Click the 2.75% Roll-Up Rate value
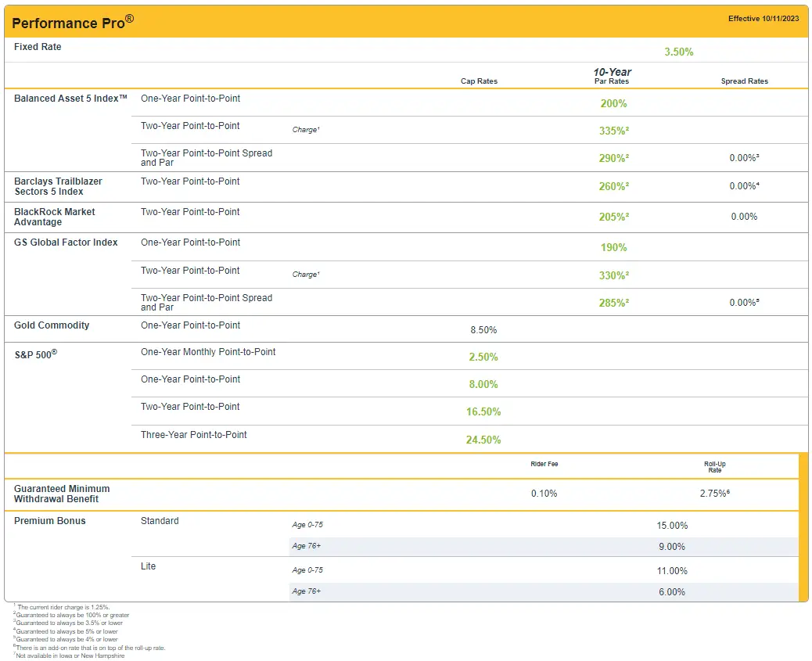Screen dimensions: 812x661 (x=714, y=493)
